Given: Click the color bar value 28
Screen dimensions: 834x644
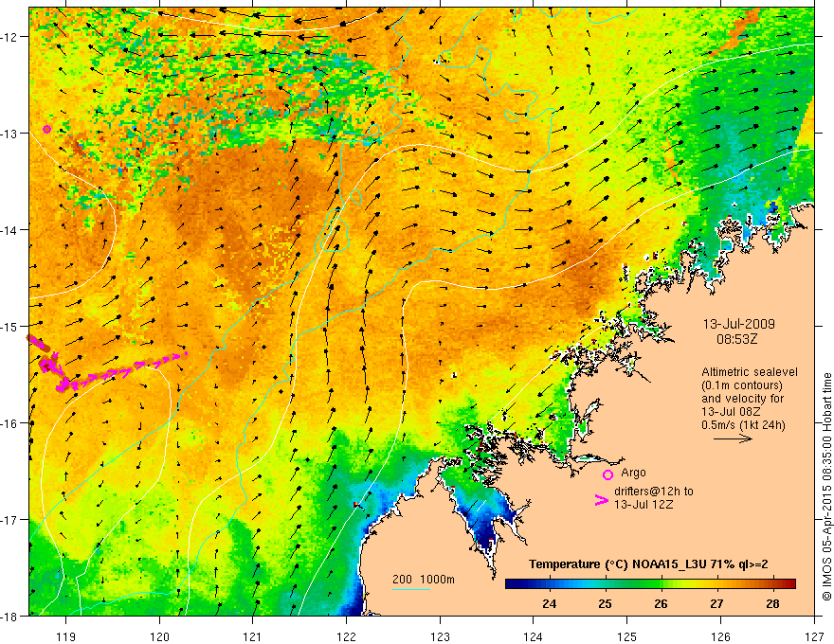Looking at the screenshot, I should pos(772,603).
